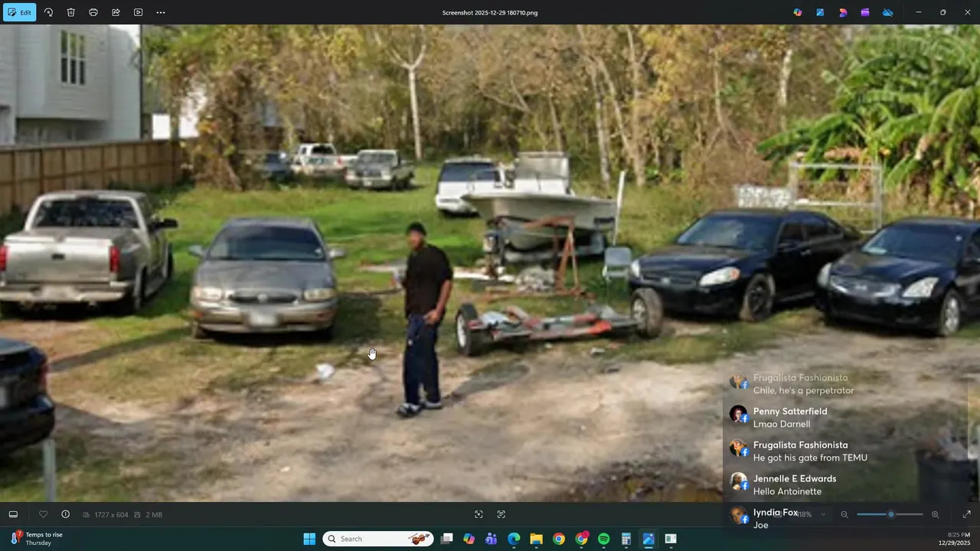Open the three-dots See more menu
Screen dimensions: 980x551
[x=160, y=12]
